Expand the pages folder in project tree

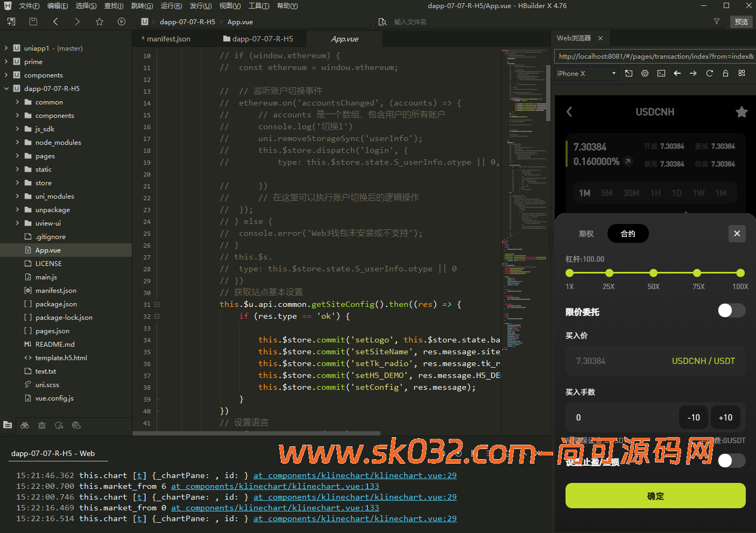pyautogui.click(x=17, y=156)
